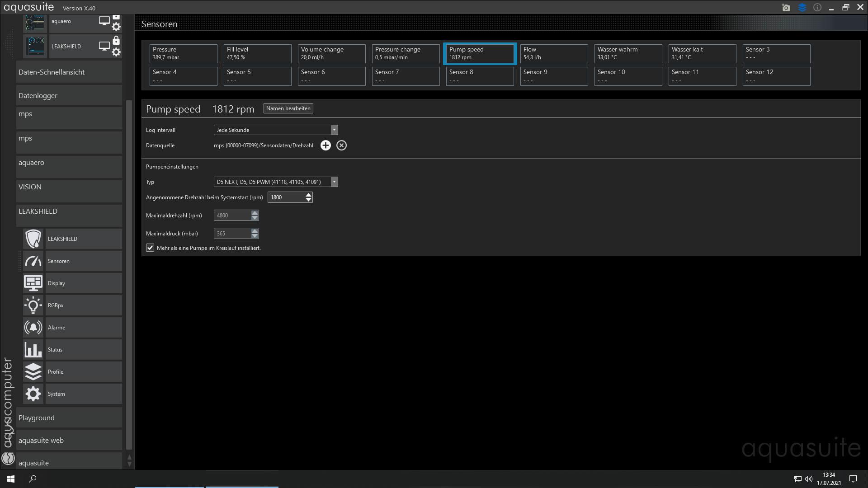
Task: Click the plus icon beside Datenquelle
Action: tap(325, 145)
